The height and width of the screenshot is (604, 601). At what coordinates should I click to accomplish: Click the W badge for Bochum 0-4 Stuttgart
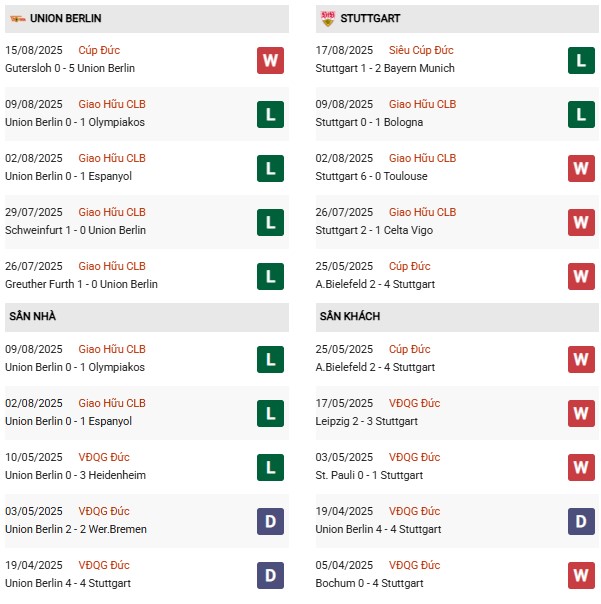click(x=581, y=575)
